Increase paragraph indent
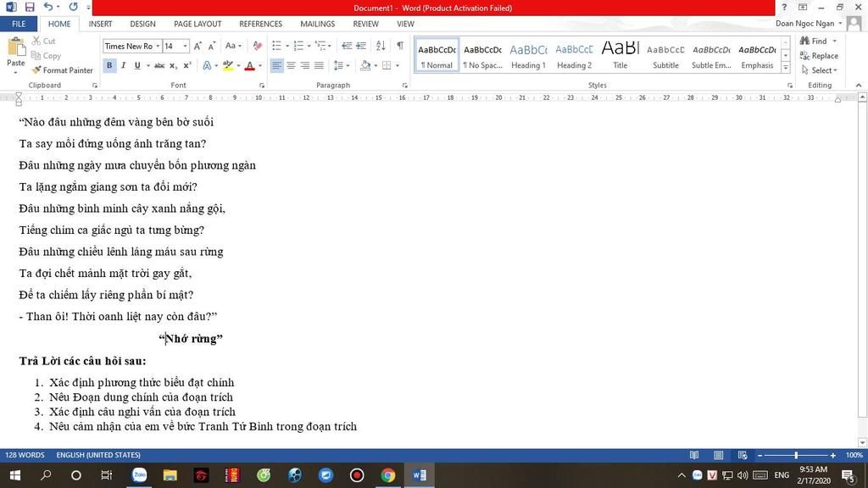Screen dimensions: 868x488 click(361, 46)
